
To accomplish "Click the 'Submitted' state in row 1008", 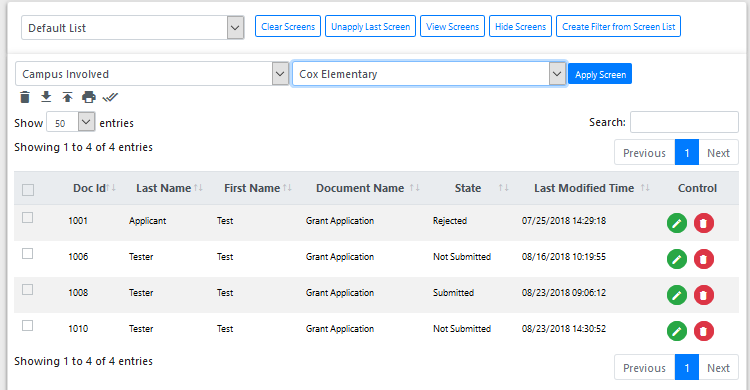I will [x=453, y=292].
